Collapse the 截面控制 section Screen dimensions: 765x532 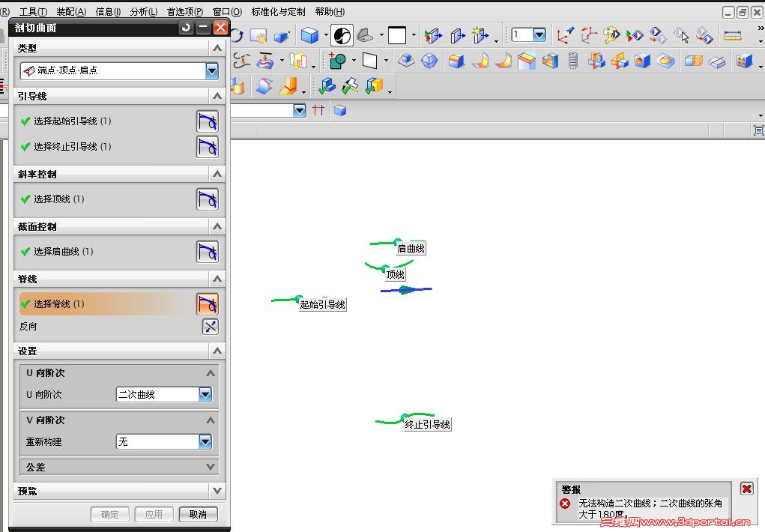click(217, 226)
